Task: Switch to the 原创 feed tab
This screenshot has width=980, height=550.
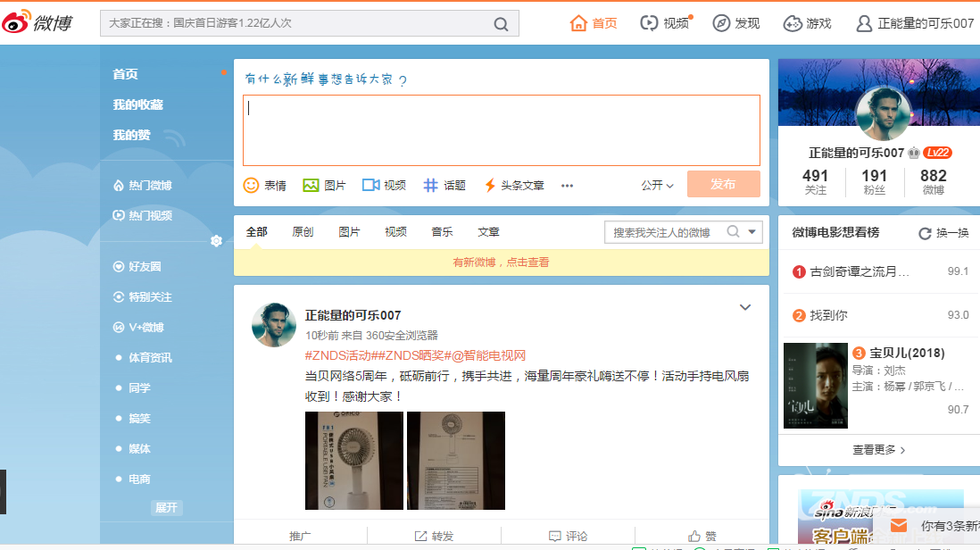Action: tap(303, 232)
